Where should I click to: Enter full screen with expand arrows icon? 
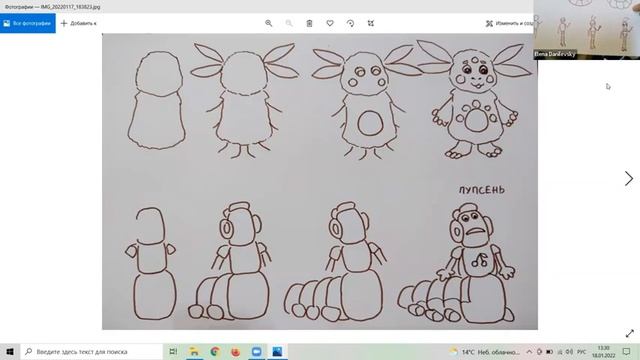(629, 333)
